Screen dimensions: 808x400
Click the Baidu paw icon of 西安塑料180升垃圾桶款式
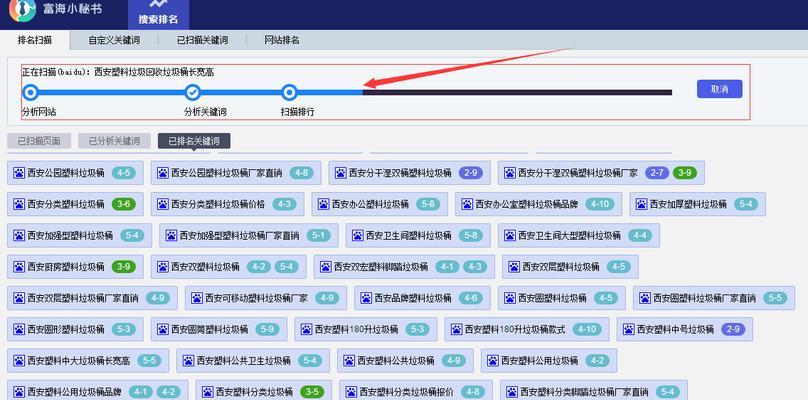pos(457,329)
